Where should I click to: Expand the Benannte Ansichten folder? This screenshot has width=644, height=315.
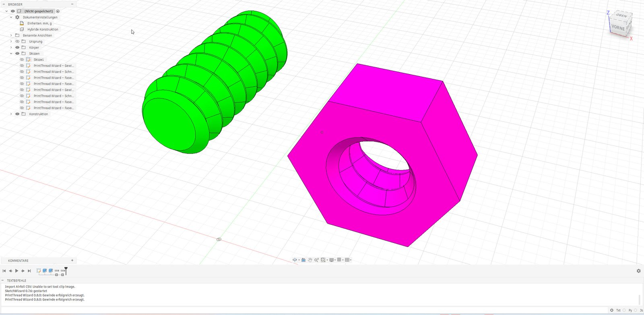pos(11,35)
